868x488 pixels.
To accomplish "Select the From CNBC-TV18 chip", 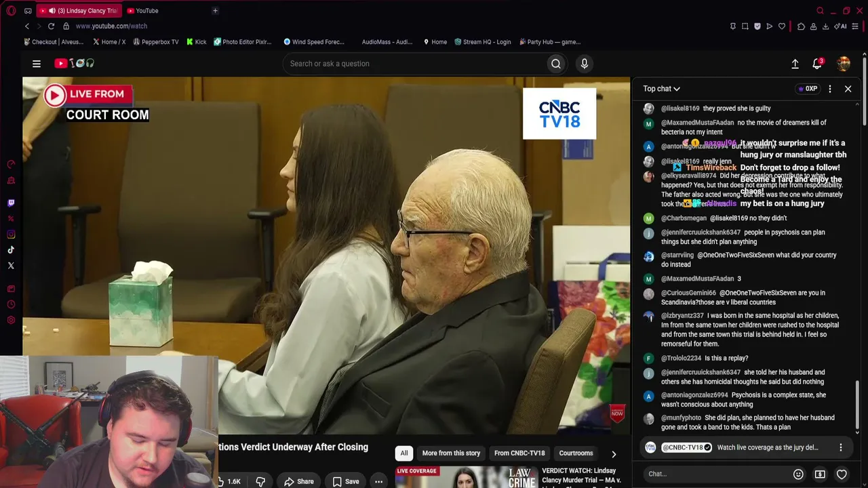I will pyautogui.click(x=519, y=453).
